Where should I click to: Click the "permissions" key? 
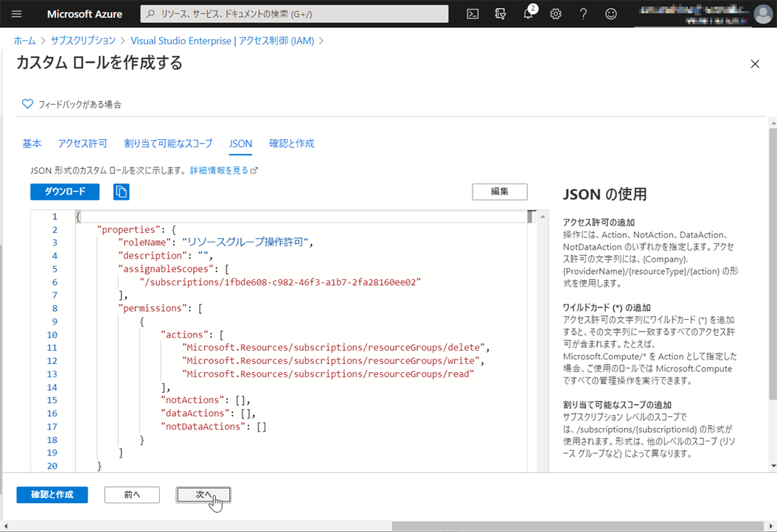(x=153, y=308)
